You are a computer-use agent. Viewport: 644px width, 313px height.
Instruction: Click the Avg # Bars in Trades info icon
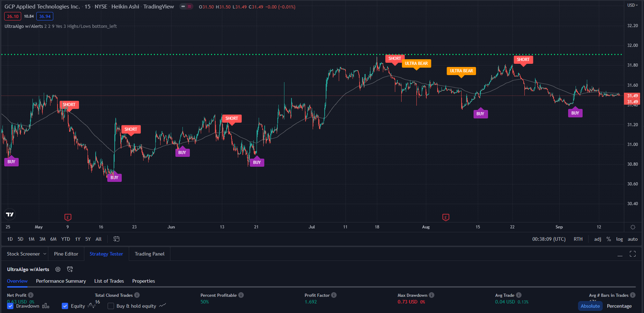pyautogui.click(x=633, y=295)
